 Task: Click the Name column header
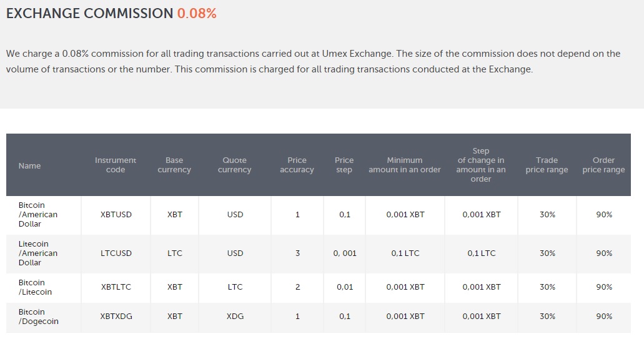[29, 165]
